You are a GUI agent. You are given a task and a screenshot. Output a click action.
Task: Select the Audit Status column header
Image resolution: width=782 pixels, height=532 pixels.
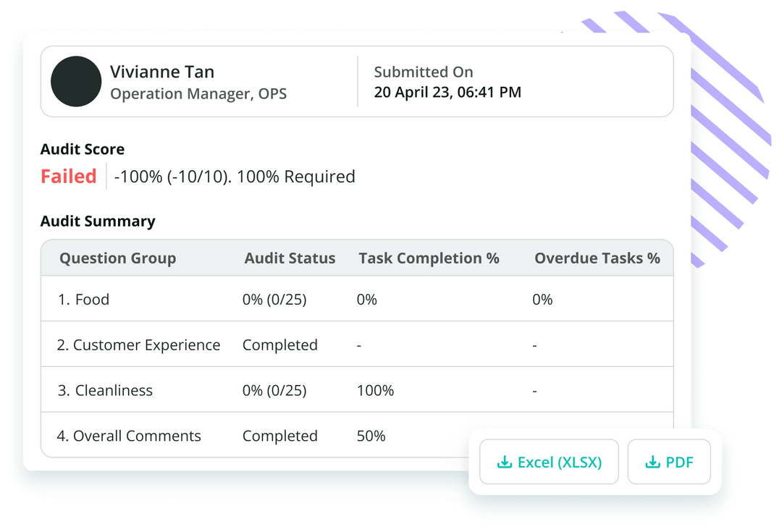pos(290,258)
